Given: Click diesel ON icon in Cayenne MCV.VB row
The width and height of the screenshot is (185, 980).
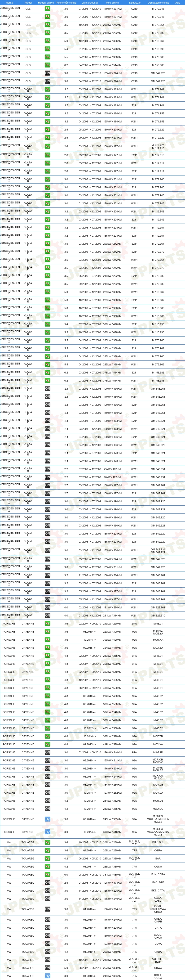Looking at the screenshot, I should pos(48,784).
